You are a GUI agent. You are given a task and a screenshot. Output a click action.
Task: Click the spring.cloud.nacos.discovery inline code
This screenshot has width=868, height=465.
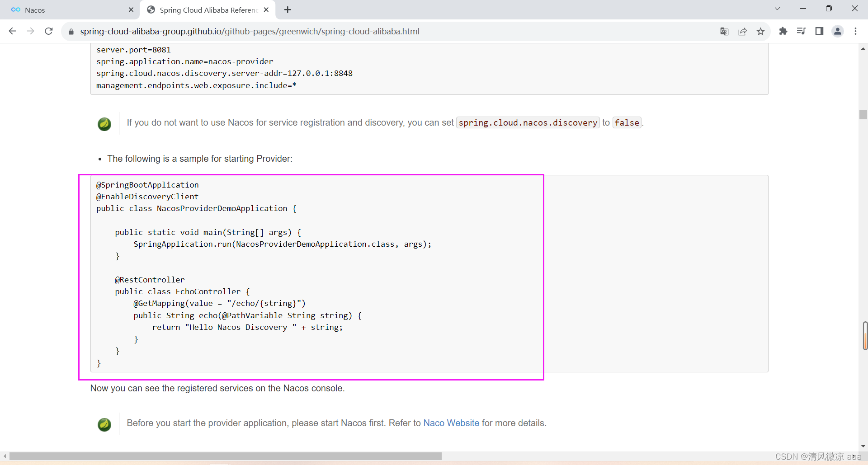[x=528, y=123]
